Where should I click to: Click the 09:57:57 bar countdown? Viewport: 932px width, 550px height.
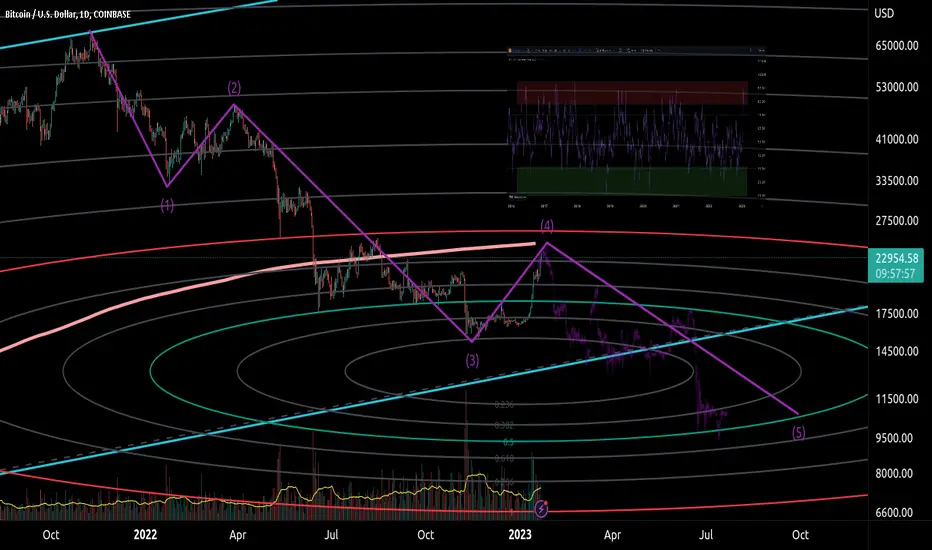[x=895, y=274]
